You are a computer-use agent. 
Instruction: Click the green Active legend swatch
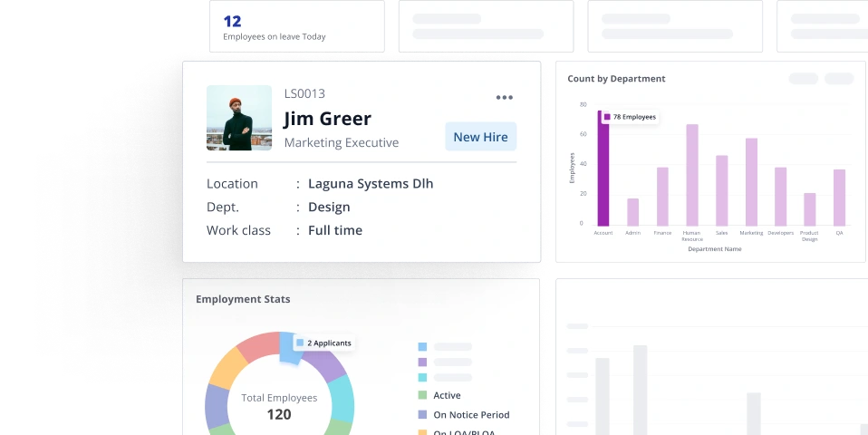point(422,395)
